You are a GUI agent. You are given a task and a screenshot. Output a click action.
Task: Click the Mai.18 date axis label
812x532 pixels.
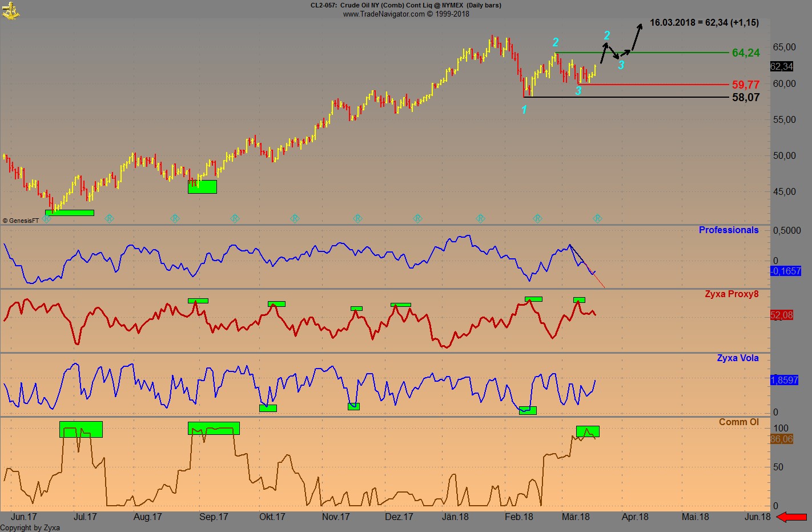[x=696, y=517]
